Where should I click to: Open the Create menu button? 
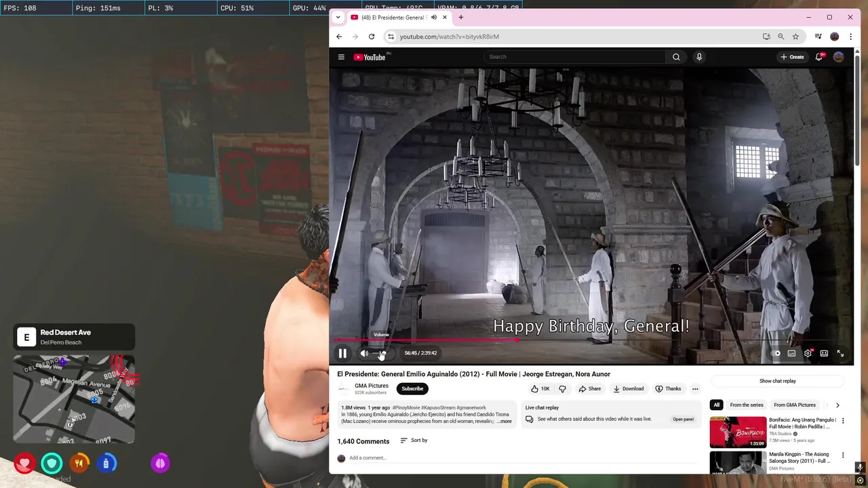[x=792, y=57]
